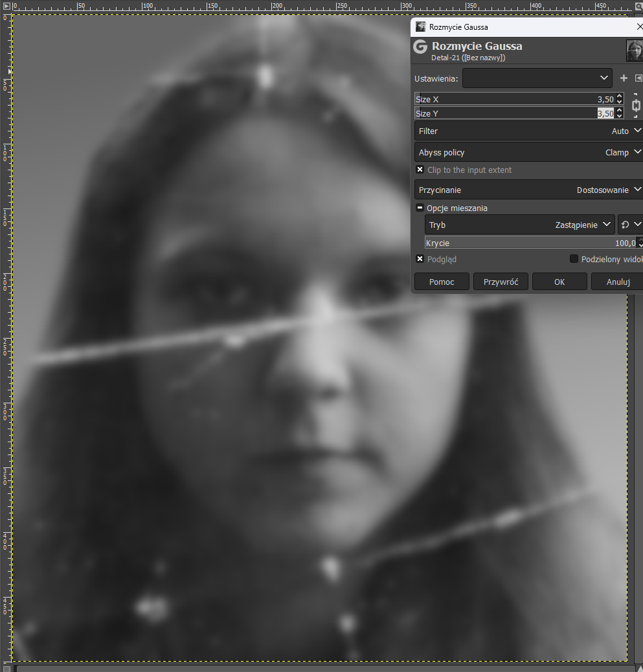Click the 'Ustawienia:' label
Screen dimensions: 643x672
point(436,78)
